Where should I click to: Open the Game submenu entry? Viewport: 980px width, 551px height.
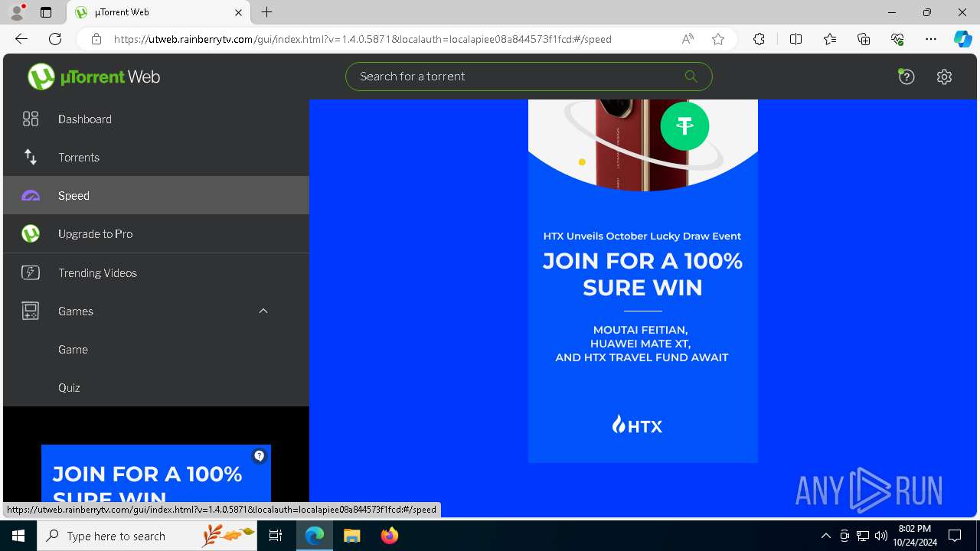pyautogui.click(x=156, y=349)
